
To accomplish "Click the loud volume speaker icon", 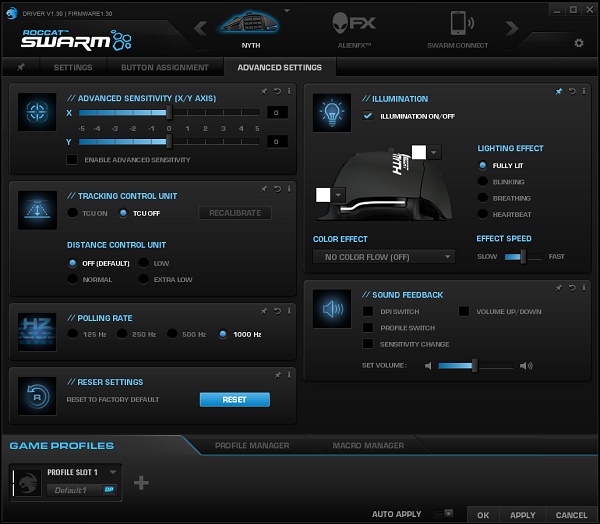I will point(526,366).
